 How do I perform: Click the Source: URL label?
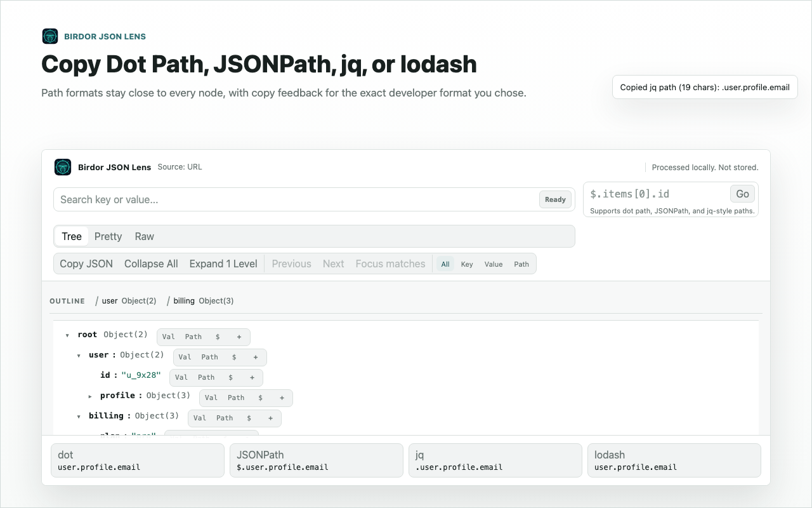pos(180,167)
